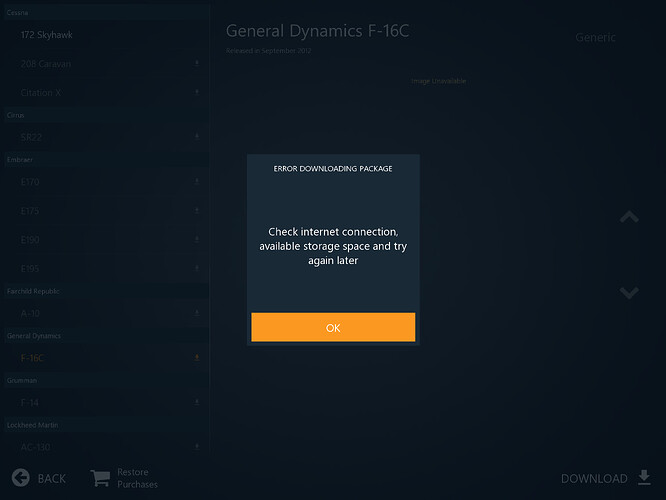Click the General Dynamics F-16C title
Image resolution: width=666 pixels, height=500 pixels.
coord(317,31)
